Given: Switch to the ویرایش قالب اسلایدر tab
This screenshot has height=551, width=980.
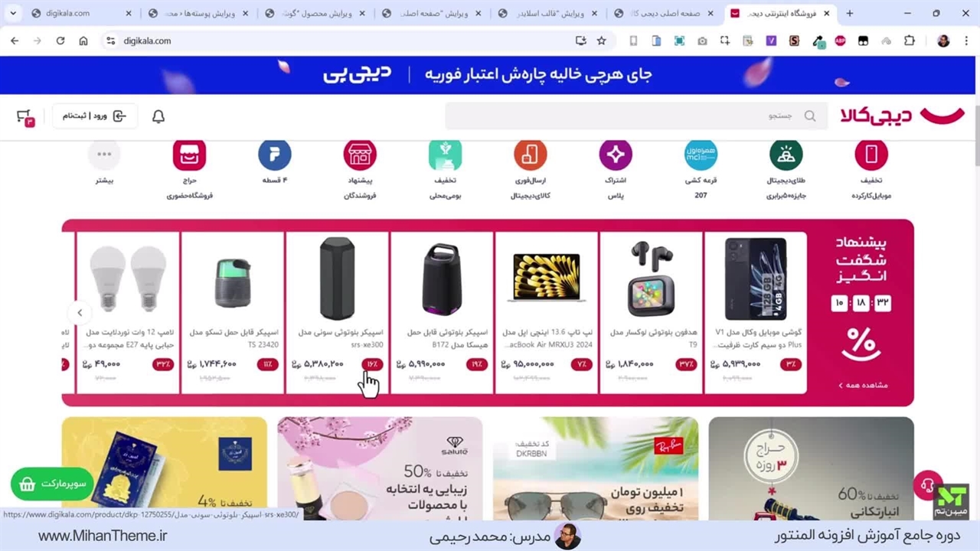Looking at the screenshot, I should coord(550,13).
